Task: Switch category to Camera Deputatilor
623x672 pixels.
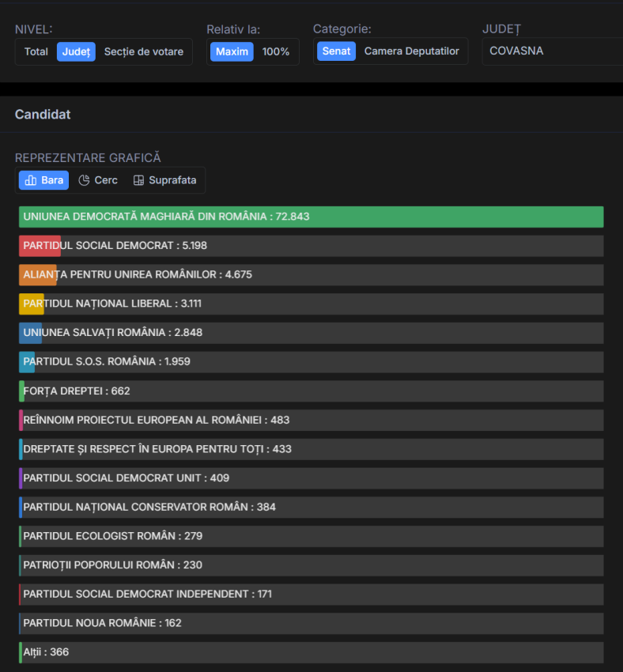Action: point(412,51)
